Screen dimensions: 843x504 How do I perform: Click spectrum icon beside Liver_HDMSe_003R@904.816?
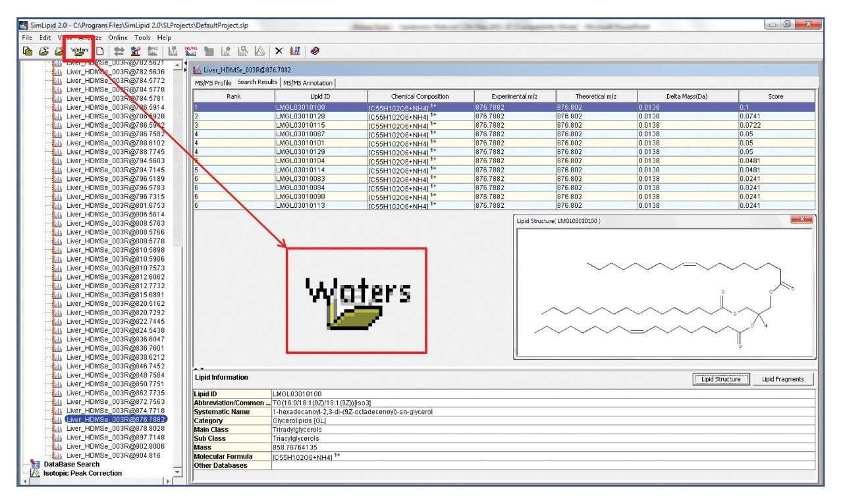click(x=57, y=455)
